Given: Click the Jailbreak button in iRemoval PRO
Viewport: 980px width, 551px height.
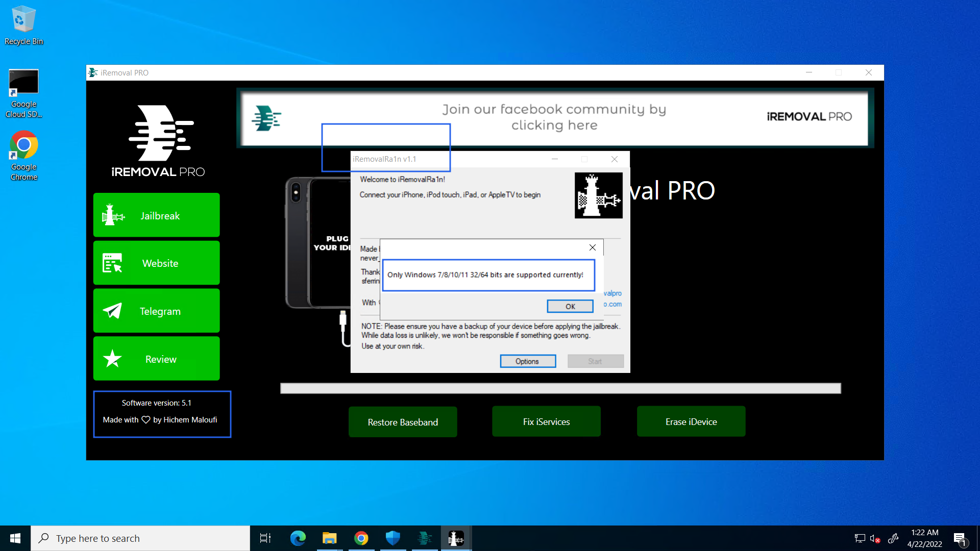Looking at the screenshot, I should tap(156, 215).
